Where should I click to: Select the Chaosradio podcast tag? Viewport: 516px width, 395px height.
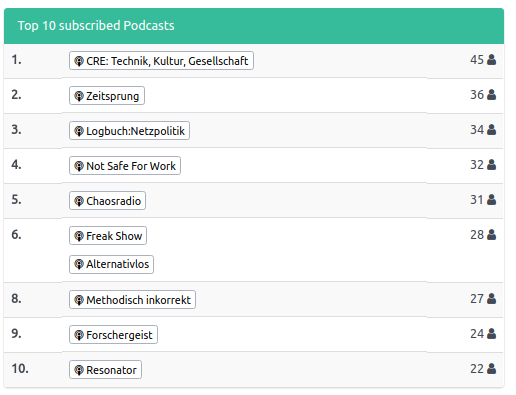(107, 201)
